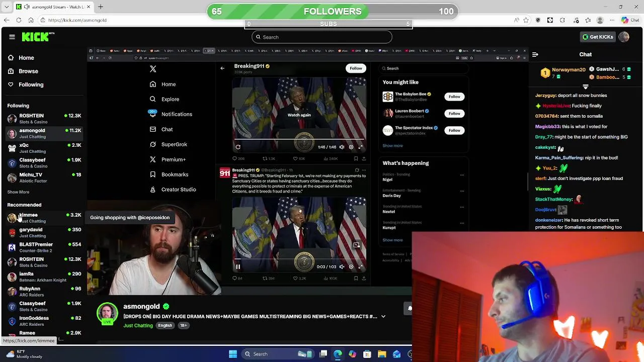Open settings gear on first video
The width and height of the screenshot is (644, 362).
tap(351, 147)
